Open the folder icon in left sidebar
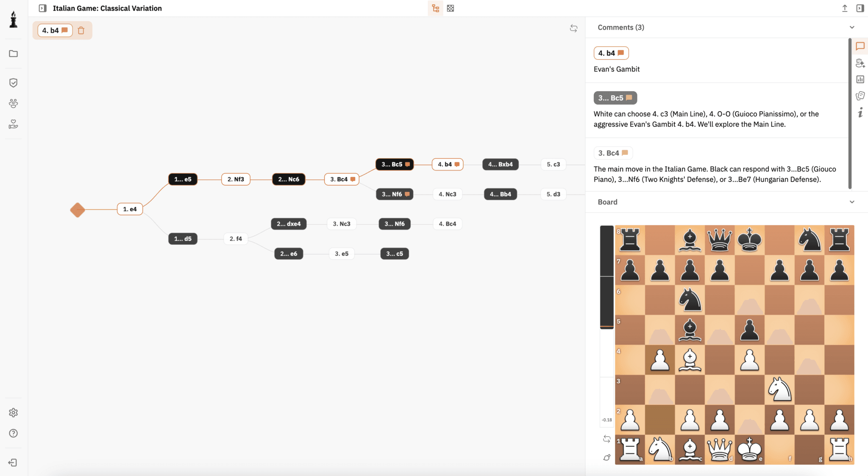The height and width of the screenshot is (476, 868). pyautogui.click(x=14, y=53)
